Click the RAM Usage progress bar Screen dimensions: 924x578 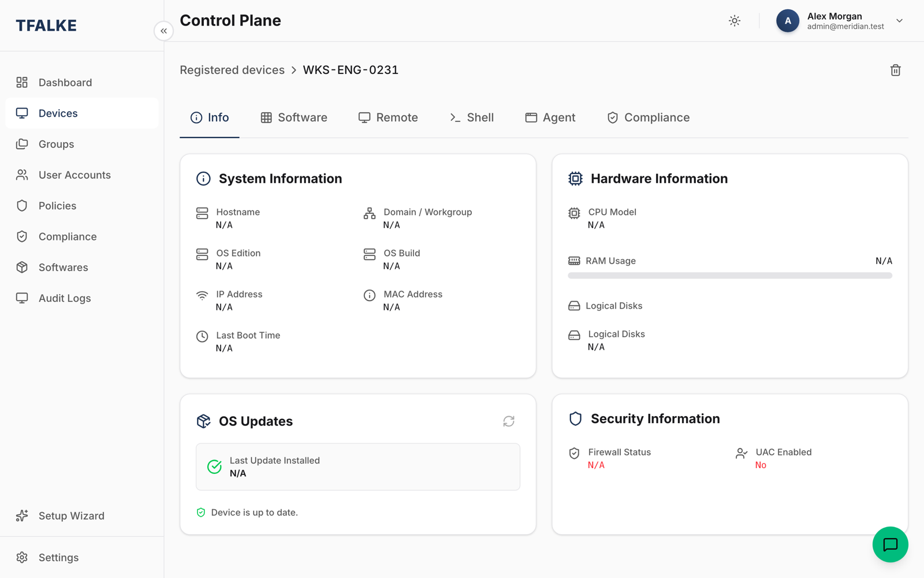click(x=730, y=276)
